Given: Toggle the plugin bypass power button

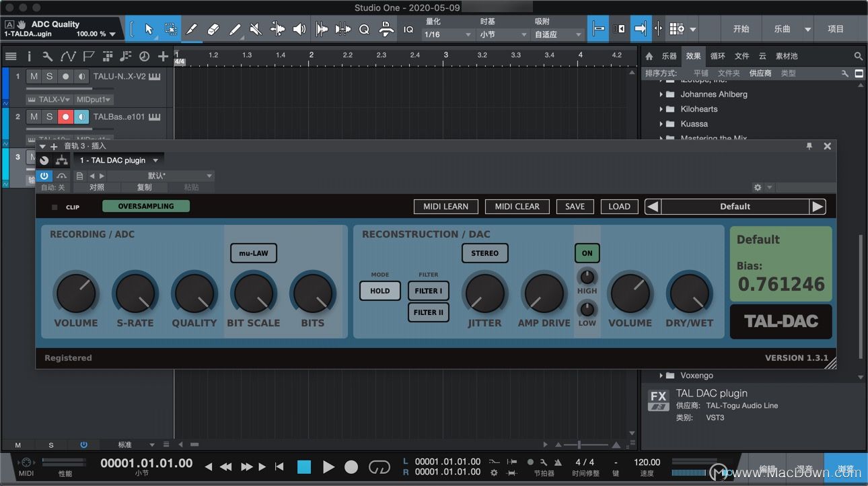Looking at the screenshot, I should pos(44,176).
